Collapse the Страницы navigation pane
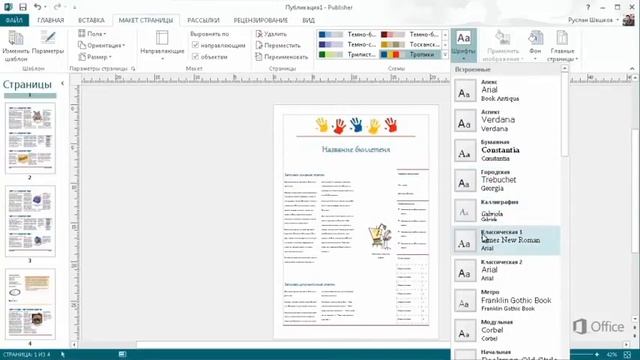640x360 pixels. point(62,83)
